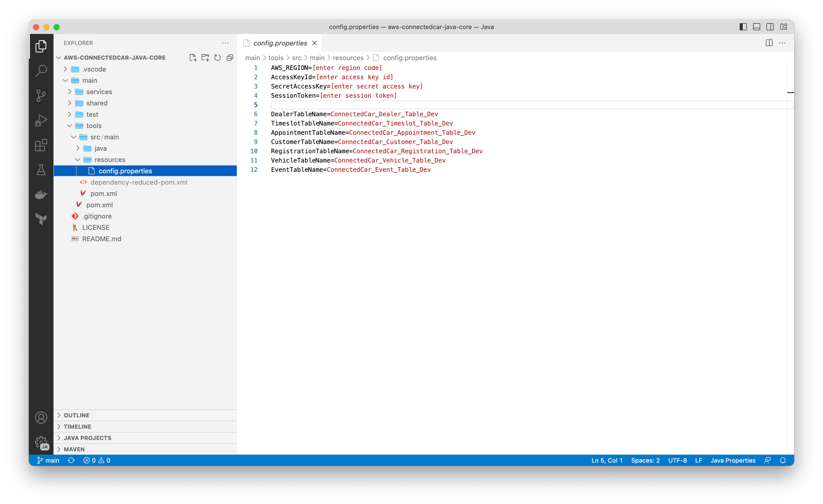
Task: Expand the services folder
Action: (145, 92)
